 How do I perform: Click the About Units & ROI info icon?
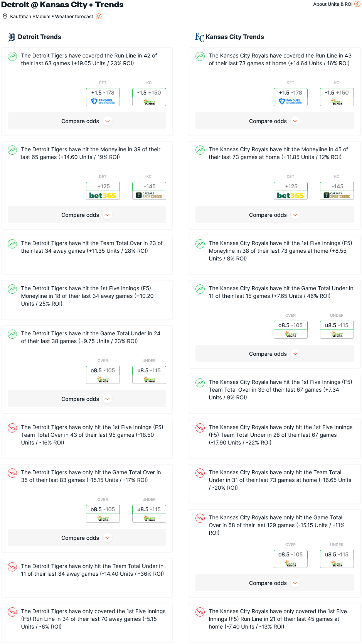357,4
